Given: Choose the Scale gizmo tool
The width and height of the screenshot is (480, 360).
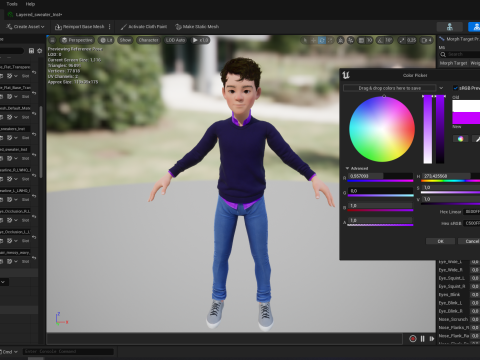Looking at the screenshot, I should [x=330, y=40].
